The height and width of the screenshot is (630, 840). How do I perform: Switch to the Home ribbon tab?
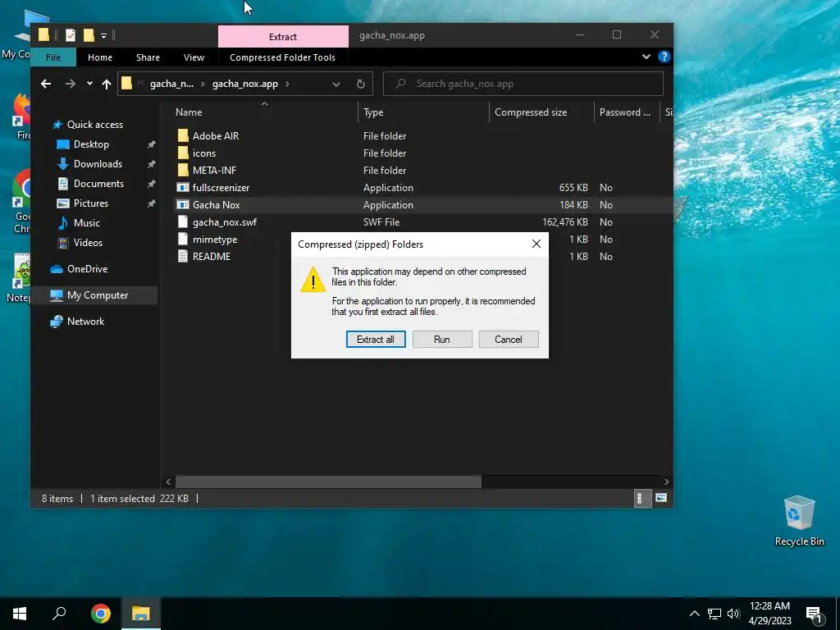coord(99,57)
